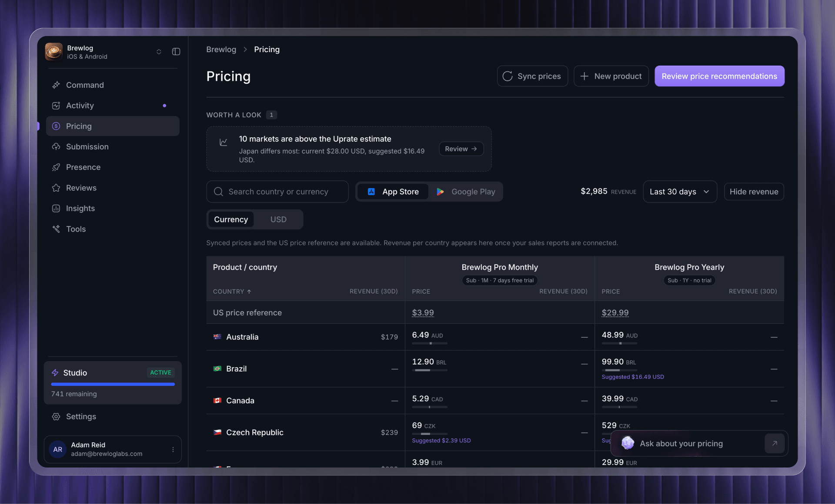835x504 pixels.
Task: Click the Command sparkle icon
Action: pos(56,85)
